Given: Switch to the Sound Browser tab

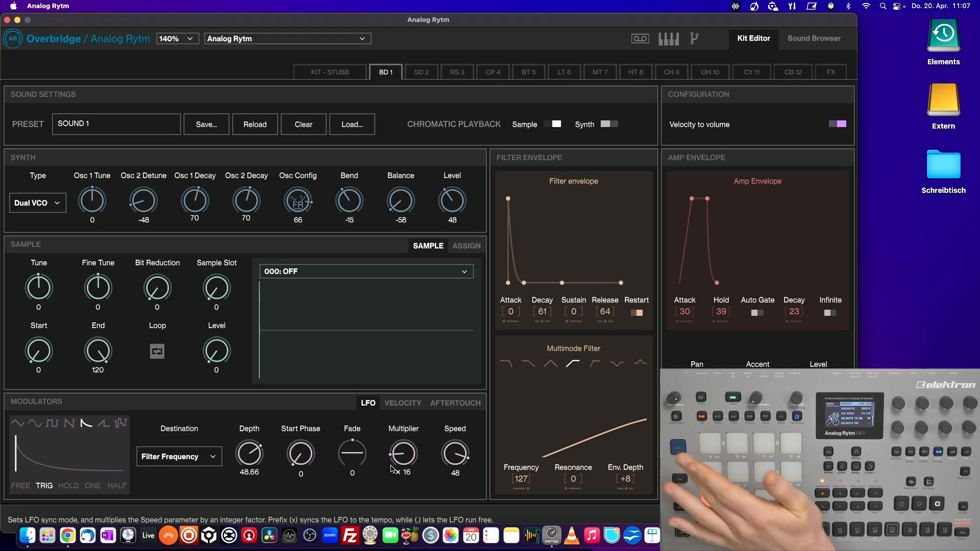Looking at the screenshot, I should pyautogui.click(x=814, y=38).
